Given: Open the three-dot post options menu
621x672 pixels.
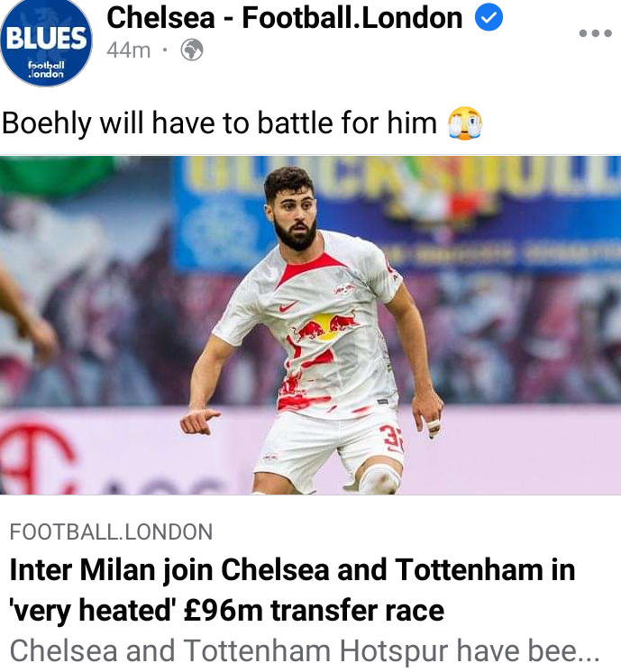Looking at the screenshot, I should [595, 33].
